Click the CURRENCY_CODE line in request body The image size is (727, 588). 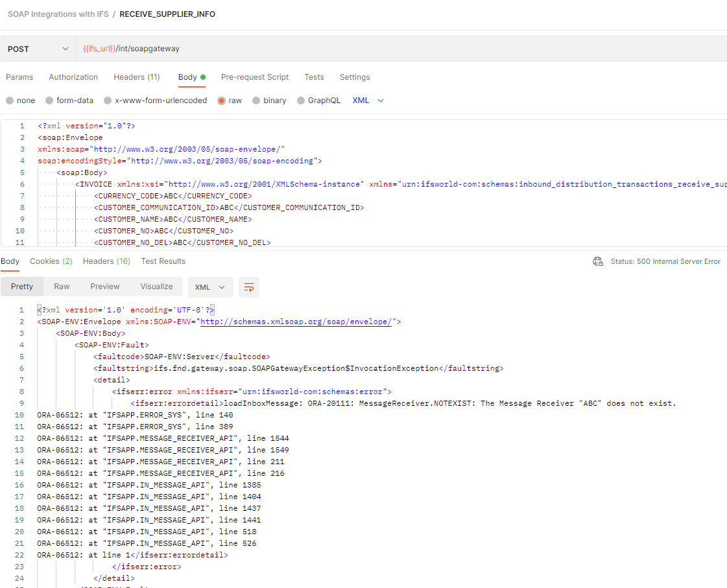[x=173, y=196]
